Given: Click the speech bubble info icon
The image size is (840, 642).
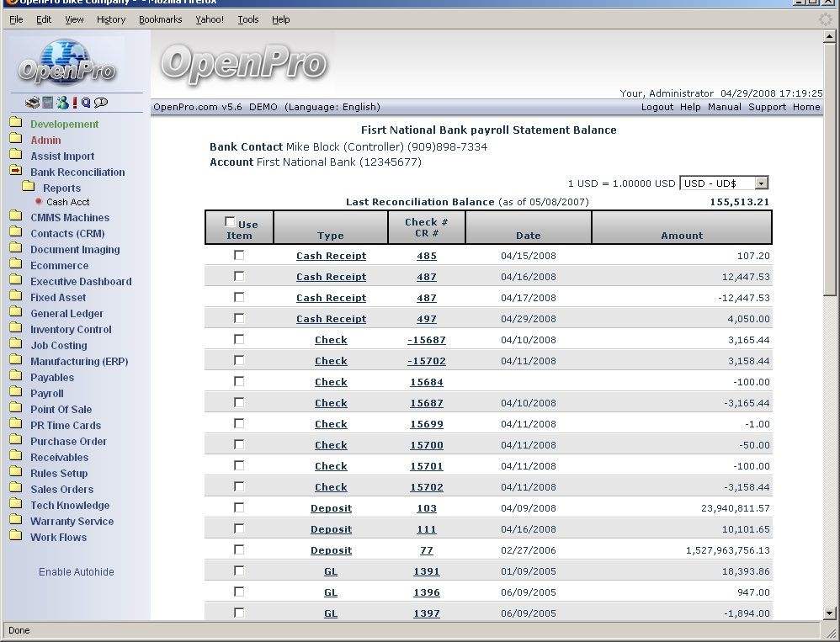Looking at the screenshot, I should pos(101,103).
